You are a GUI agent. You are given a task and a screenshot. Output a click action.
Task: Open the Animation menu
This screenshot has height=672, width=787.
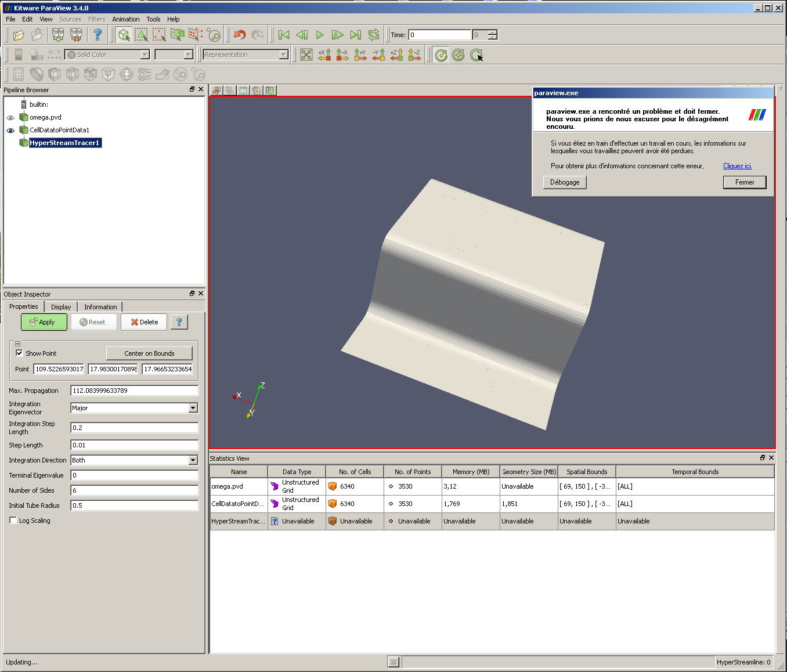126,19
